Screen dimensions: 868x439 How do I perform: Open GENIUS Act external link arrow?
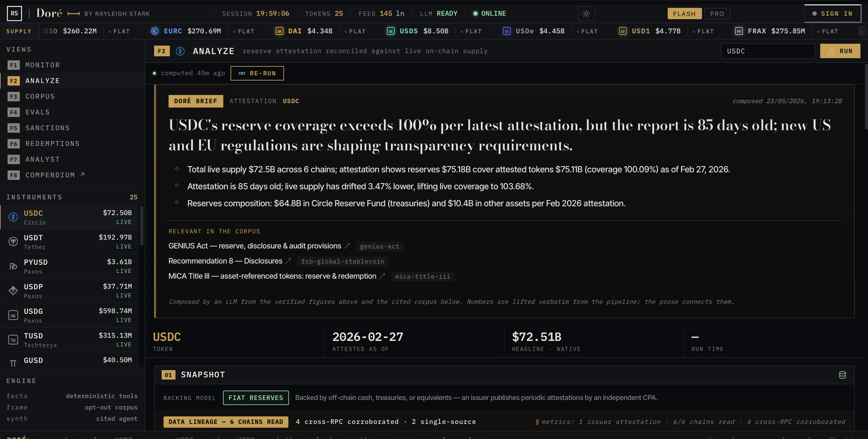click(347, 246)
